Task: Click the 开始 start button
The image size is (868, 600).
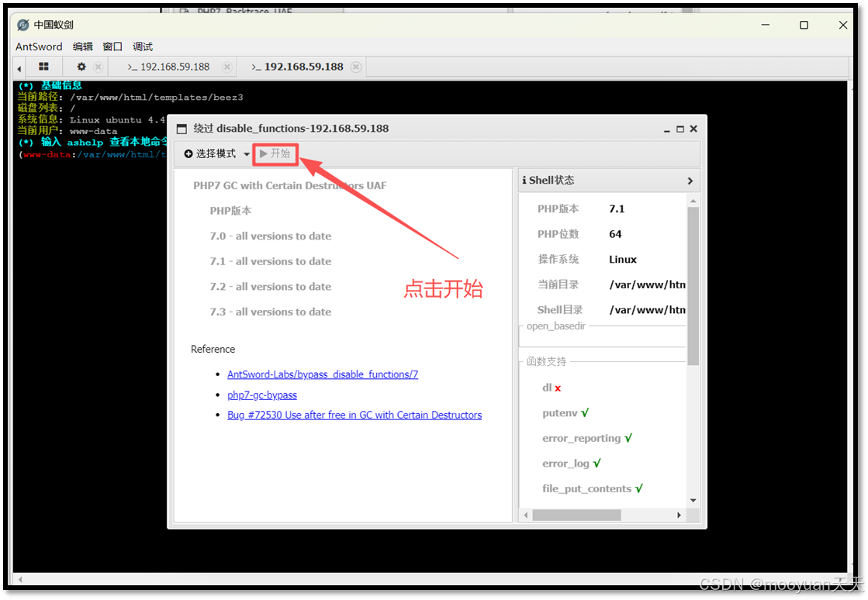Action: click(275, 153)
